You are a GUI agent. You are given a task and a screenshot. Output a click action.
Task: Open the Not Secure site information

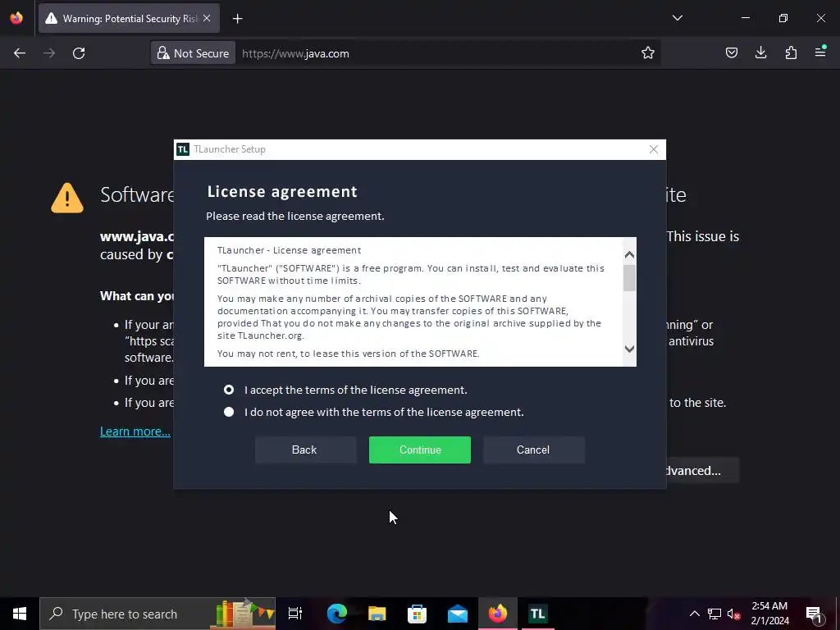pos(193,53)
